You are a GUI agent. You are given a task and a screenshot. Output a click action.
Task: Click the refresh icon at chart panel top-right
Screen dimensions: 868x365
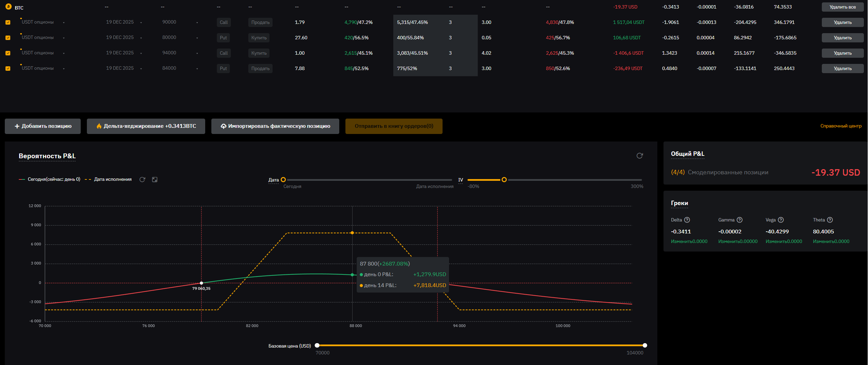[640, 156]
